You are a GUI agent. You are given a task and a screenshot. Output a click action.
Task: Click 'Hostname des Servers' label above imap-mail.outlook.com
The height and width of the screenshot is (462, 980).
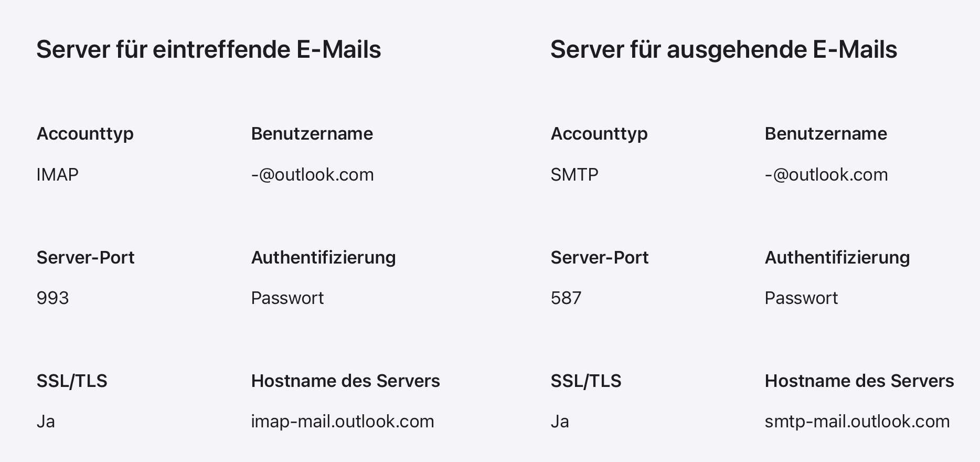pos(345,381)
